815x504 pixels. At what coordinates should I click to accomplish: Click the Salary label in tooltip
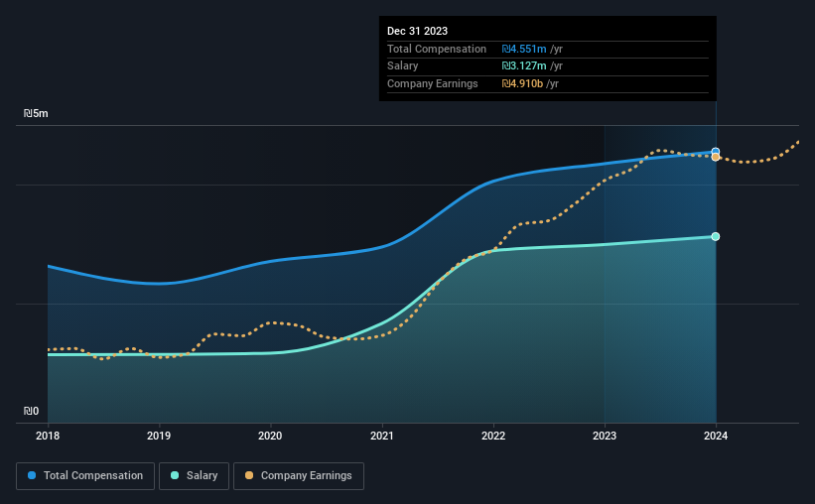coord(402,66)
